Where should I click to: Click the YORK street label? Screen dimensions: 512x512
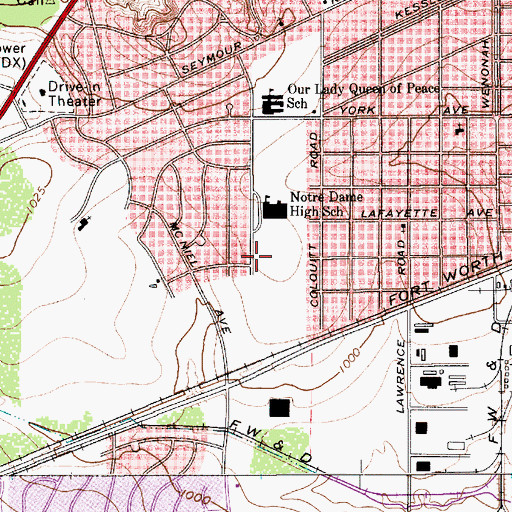pos(358,110)
